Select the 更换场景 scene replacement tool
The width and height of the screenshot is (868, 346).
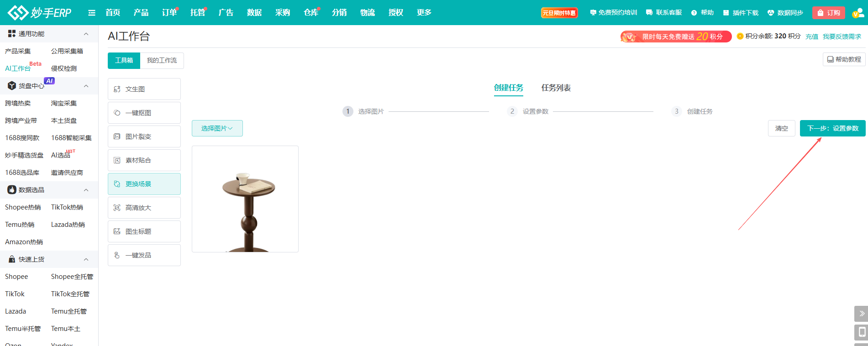[144, 184]
